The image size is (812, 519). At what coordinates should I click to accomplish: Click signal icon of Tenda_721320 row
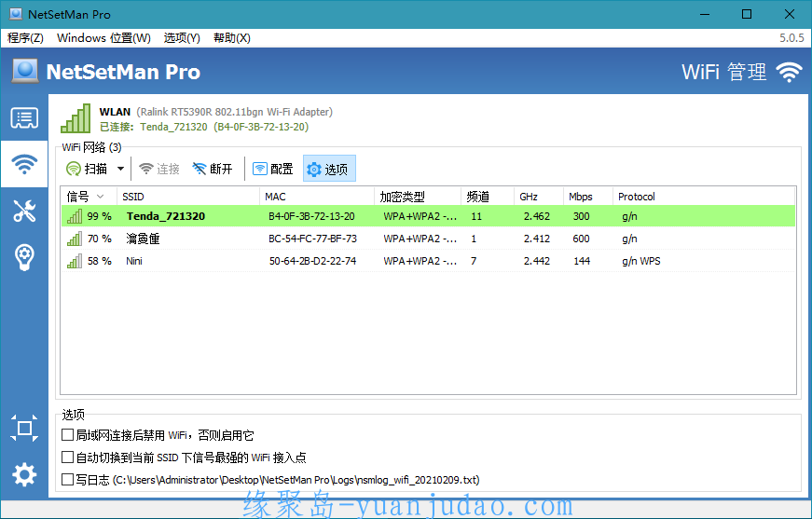(x=74, y=216)
